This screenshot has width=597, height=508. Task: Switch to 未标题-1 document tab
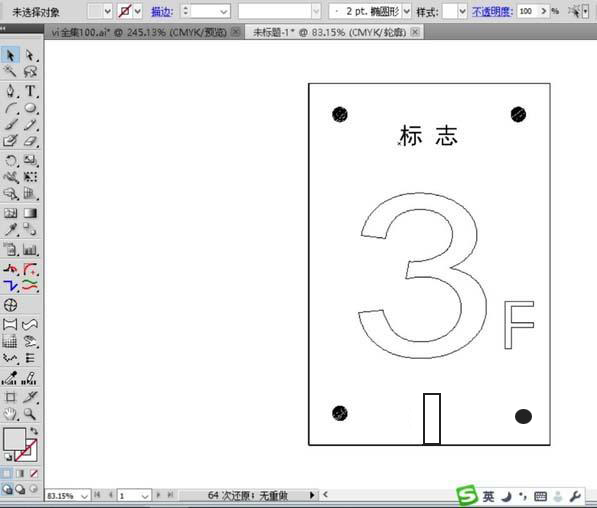[x=330, y=32]
